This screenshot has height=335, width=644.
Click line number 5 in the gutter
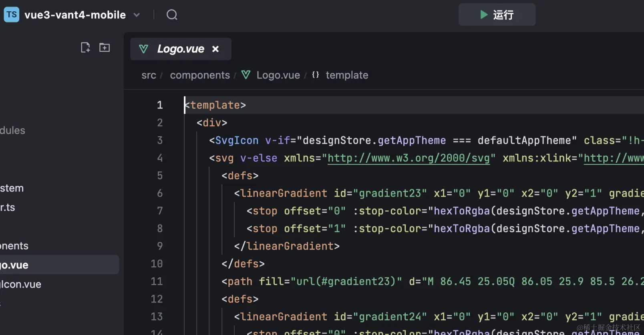coord(160,176)
